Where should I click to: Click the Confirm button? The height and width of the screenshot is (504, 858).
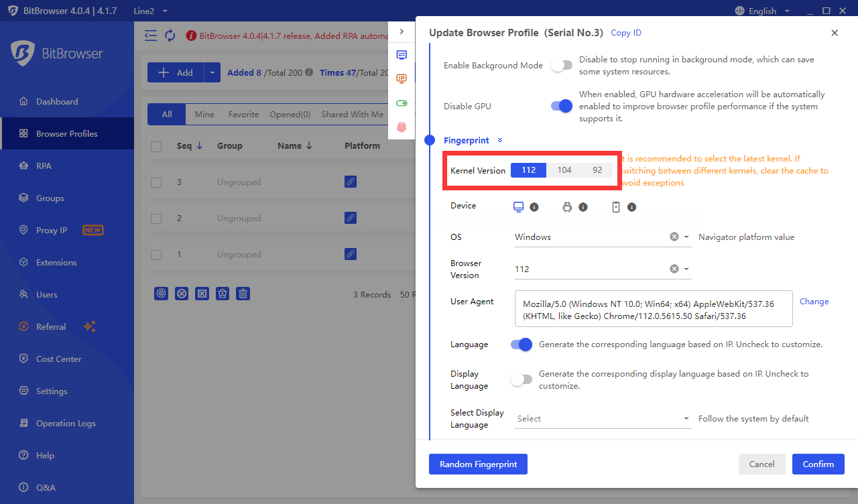click(x=818, y=464)
